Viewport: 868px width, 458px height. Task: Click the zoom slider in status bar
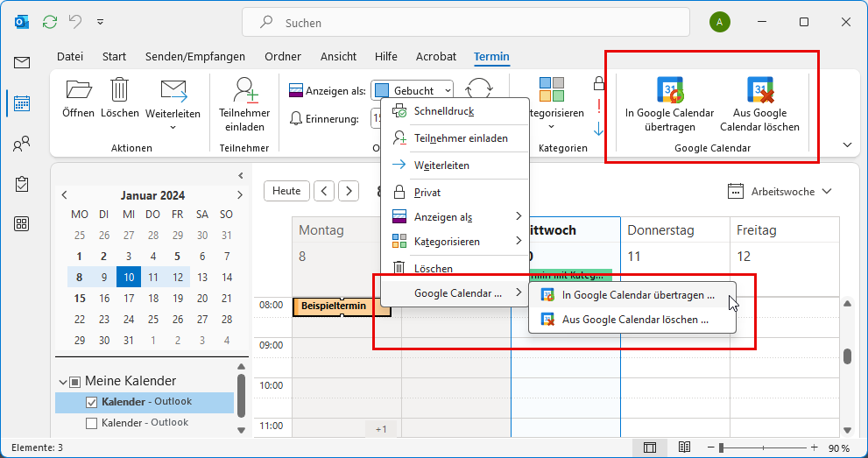[771, 447]
